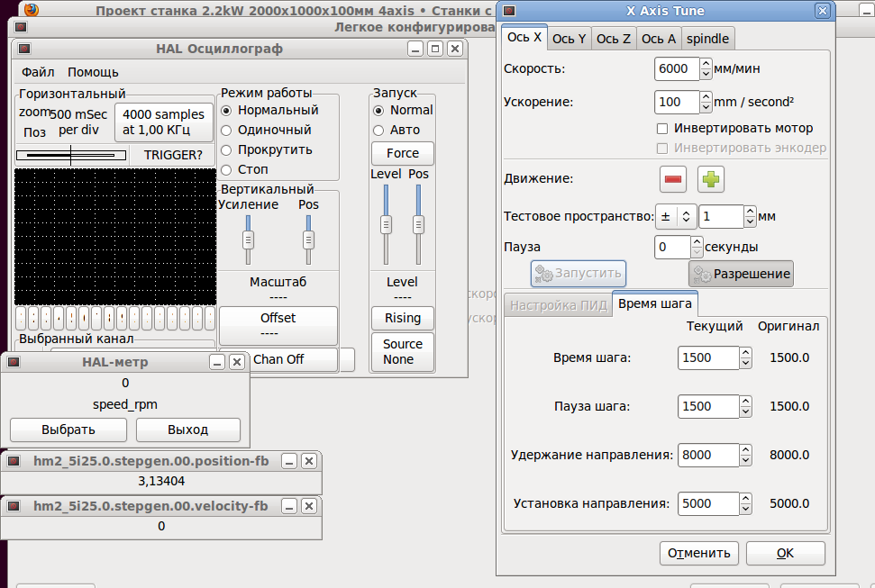Screen dimensions: 875x588
Task: Increase Пауза seconds value
Action: tap(697, 242)
